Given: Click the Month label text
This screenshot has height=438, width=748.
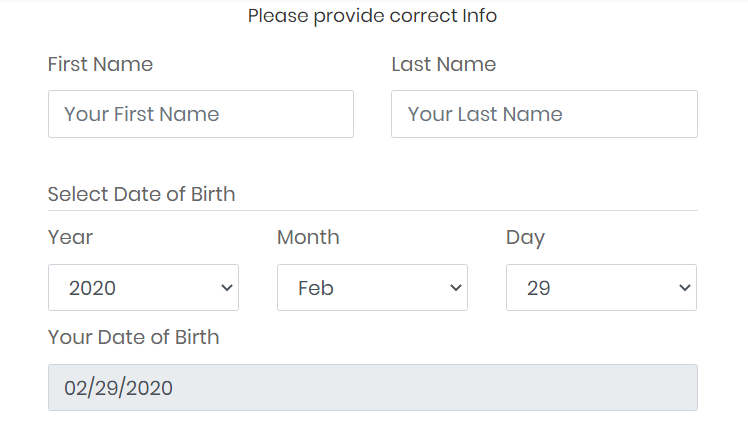Looking at the screenshot, I should click(x=308, y=237).
